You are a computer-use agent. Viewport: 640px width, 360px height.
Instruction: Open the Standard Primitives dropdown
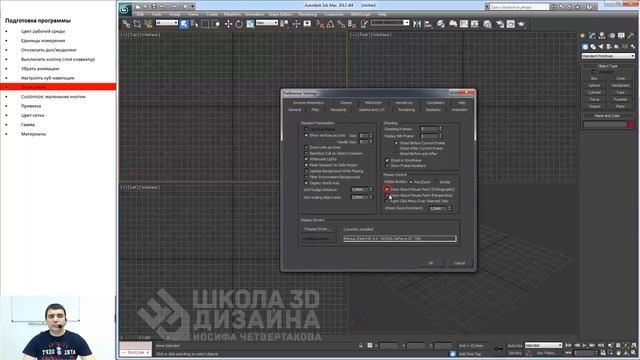tap(608, 56)
